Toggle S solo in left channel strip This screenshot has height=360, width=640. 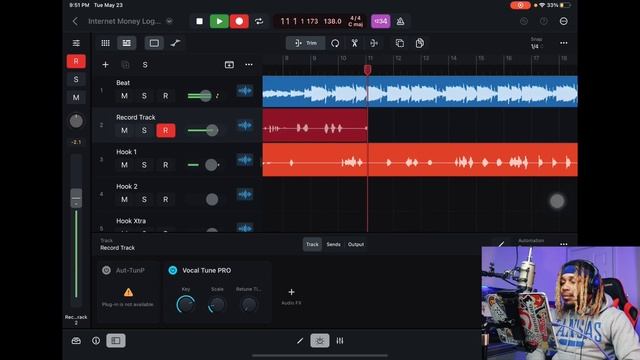coord(76,79)
